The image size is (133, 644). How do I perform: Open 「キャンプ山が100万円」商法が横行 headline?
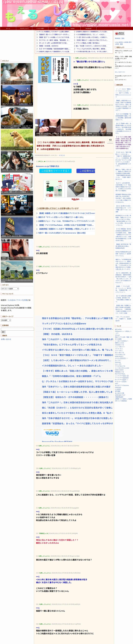click(91, 49)
